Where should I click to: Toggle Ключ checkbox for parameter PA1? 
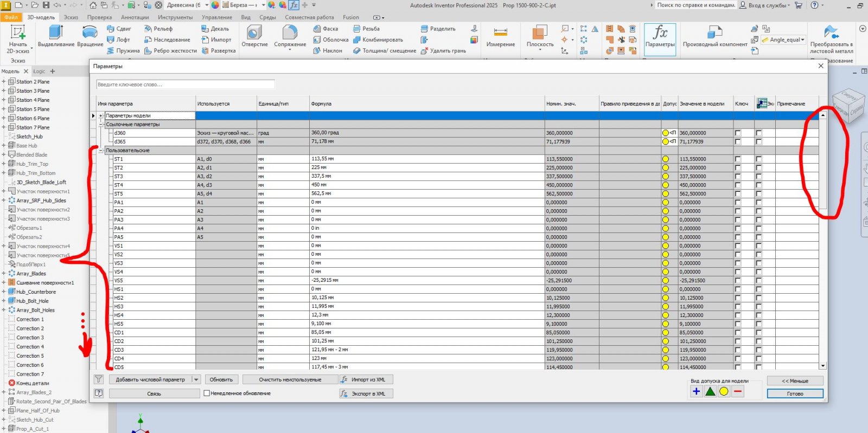click(x=738, y=202)
